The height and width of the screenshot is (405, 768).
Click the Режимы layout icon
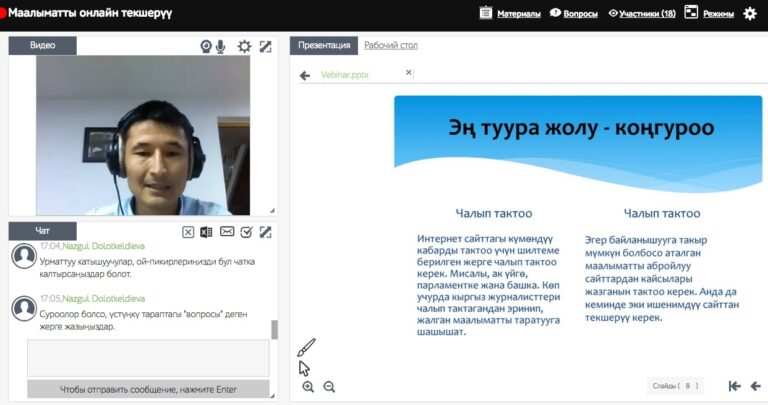pos(691,12)
